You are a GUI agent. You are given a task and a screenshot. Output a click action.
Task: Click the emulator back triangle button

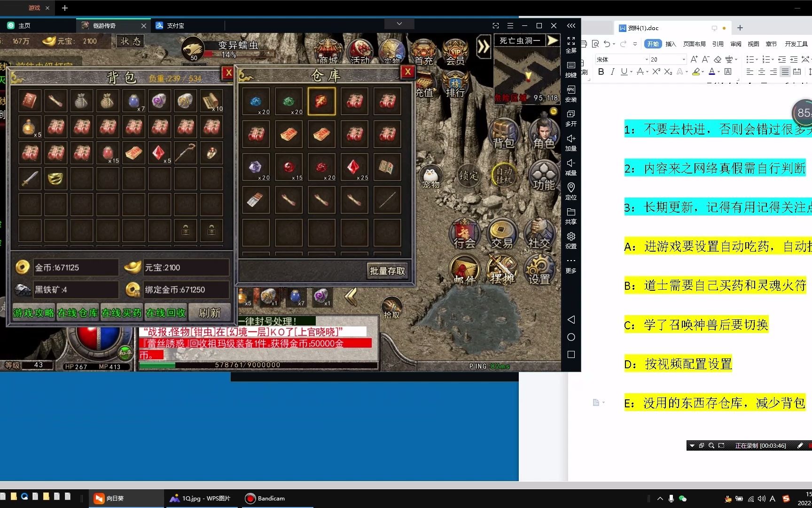tap(571, 320)
